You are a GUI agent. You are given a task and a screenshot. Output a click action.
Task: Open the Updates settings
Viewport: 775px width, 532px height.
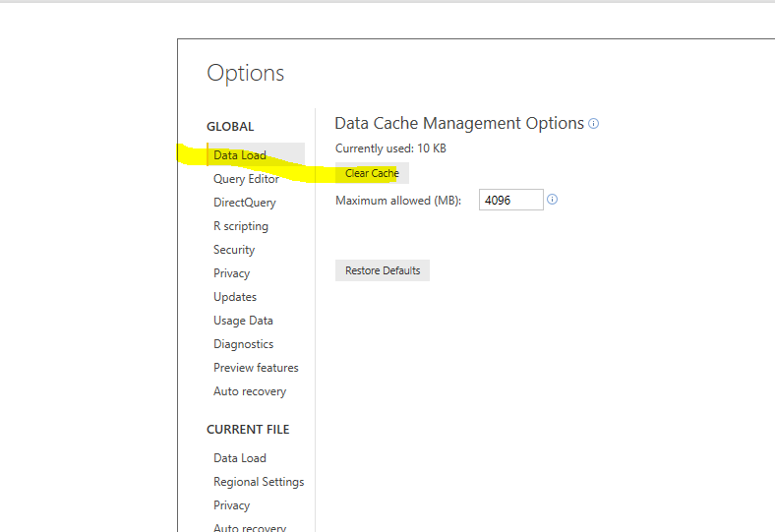coord(235,297)
